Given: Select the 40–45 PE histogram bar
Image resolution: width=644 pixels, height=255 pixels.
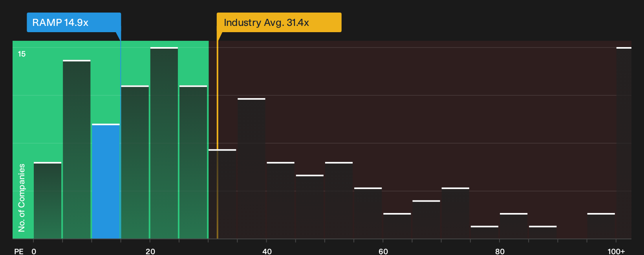Looking at the screenshot, I should coord(280,200).
